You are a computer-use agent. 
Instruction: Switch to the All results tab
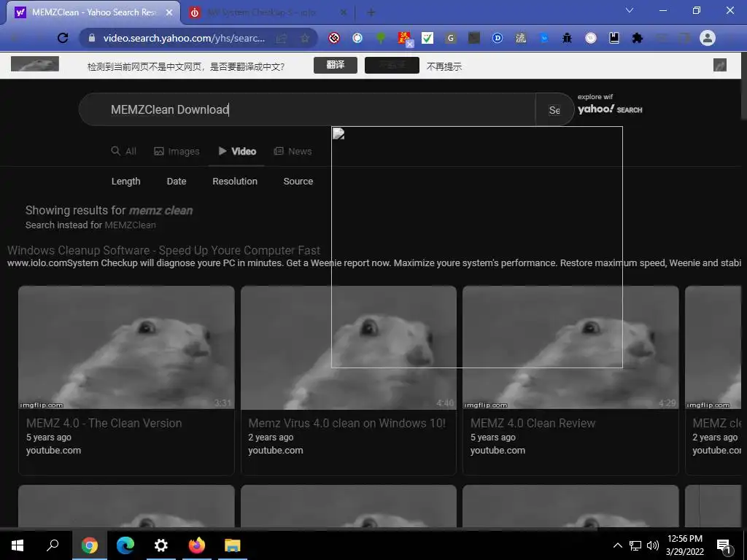pyautogui.click(x=124, y=151)
